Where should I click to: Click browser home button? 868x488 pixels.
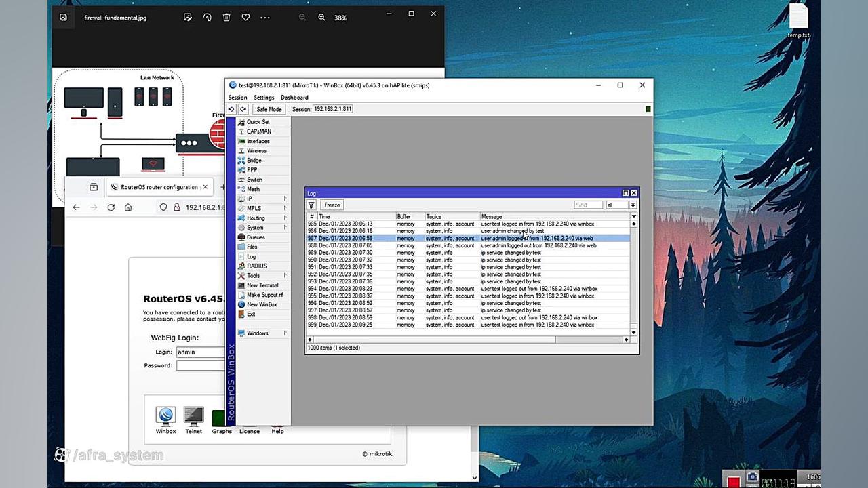pos(128,207)
